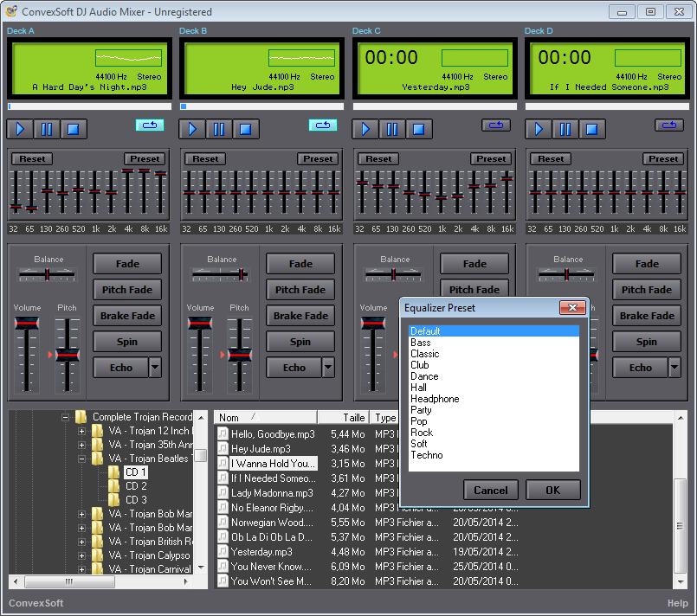Select Yesterday.mp3 in the file list
Screen dimensions: 697x616
(x=261, y=552)
